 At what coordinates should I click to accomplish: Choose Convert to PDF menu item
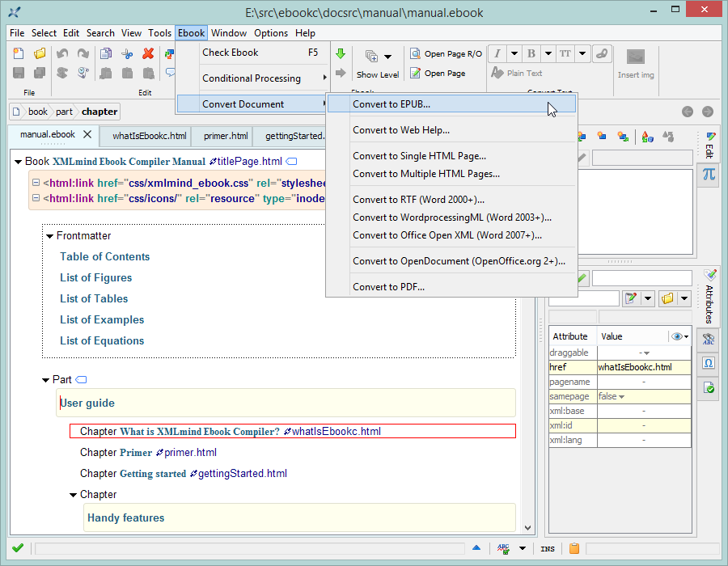pyautogui.click(x=451, y=287)
